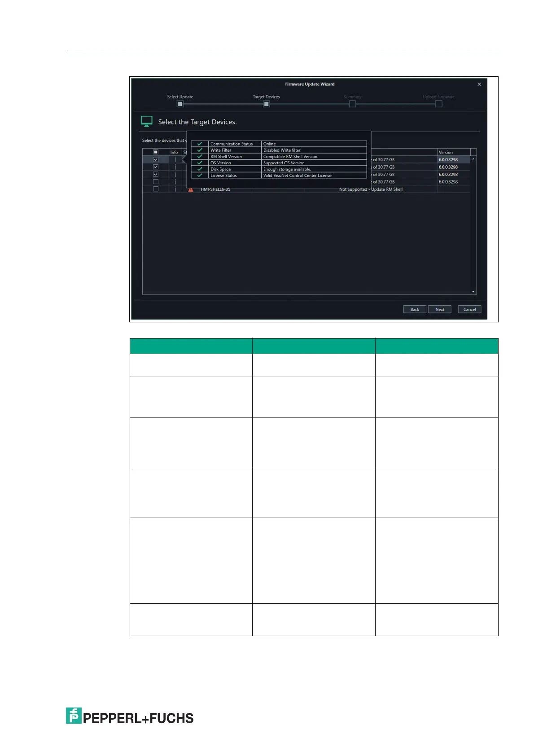
Task: Go to the Select Update step marker
Action: (x=180, y=104)
